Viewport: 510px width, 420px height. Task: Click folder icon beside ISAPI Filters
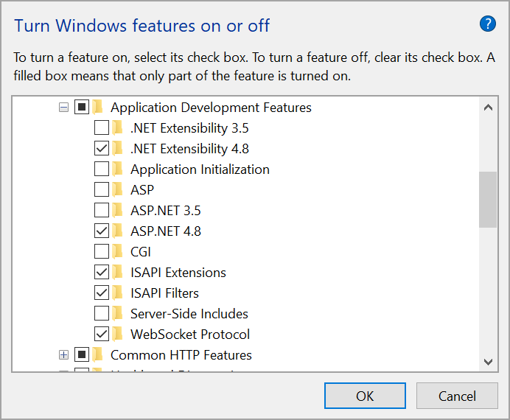pyautogui.click(x=117, y=293)
